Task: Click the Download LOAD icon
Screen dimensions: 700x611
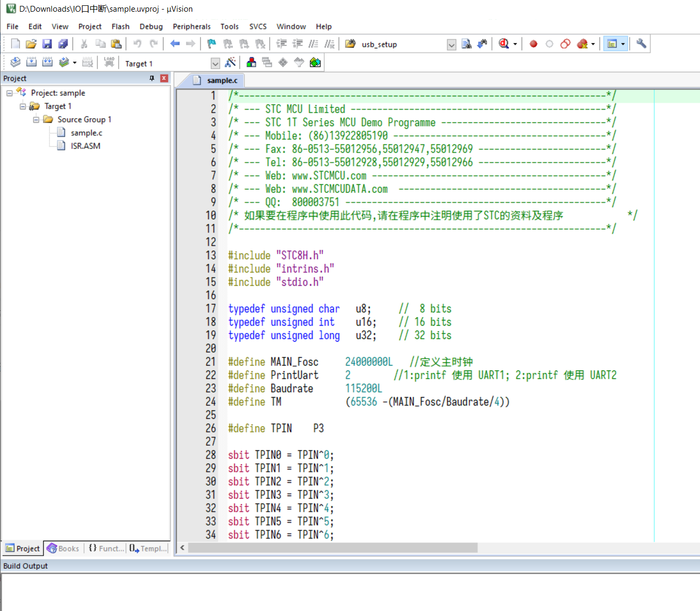Action: pos(109,63)
